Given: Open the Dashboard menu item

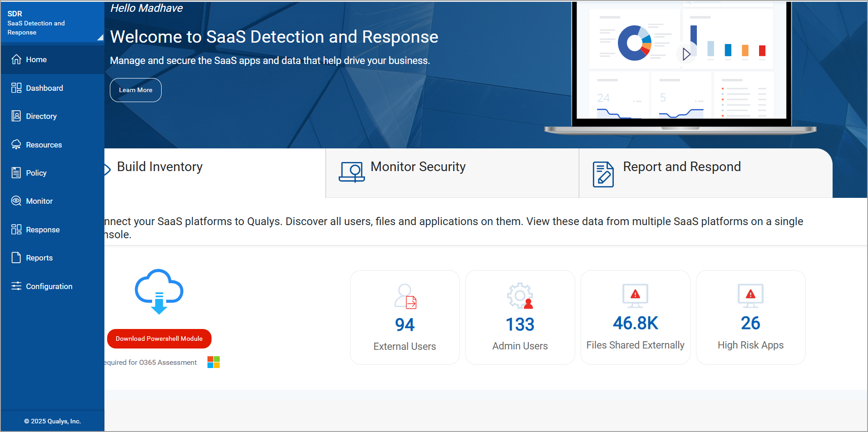Looking at the screenshot, I should pyautogui.click(x=53, y=88).
